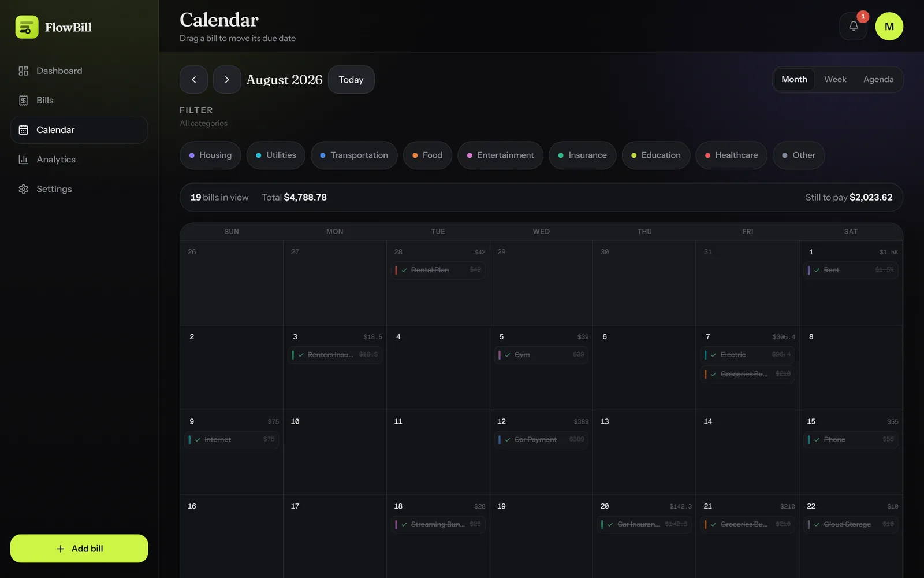Select day 10 in calendar
Image resolution: width=924 pixels, height=578 pixels.
335,453
